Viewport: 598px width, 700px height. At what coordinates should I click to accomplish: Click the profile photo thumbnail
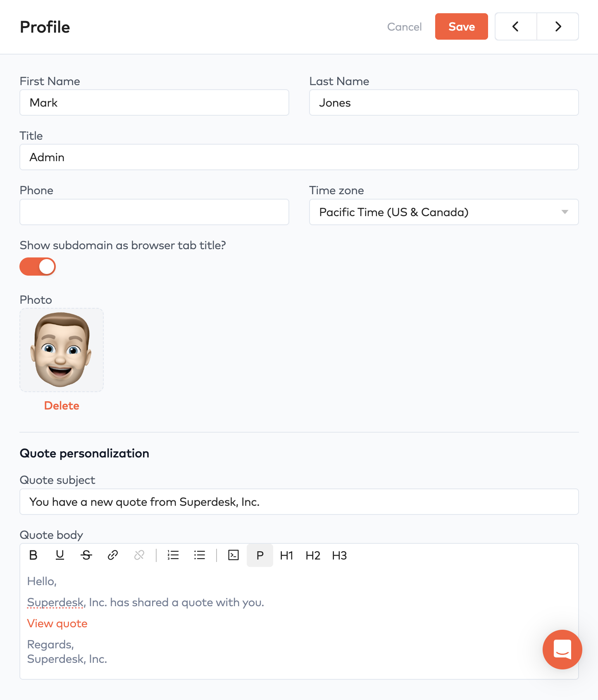(62, 350)
